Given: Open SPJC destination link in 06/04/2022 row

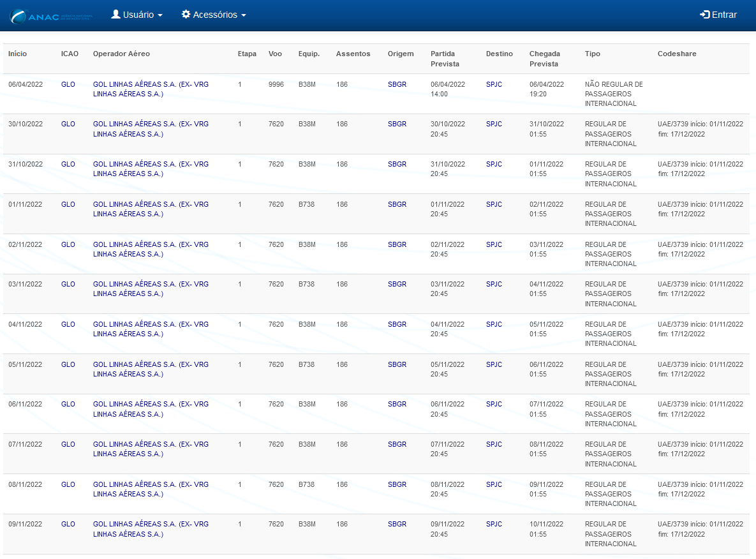Looking at the screenshot, I should coord(494,84).
